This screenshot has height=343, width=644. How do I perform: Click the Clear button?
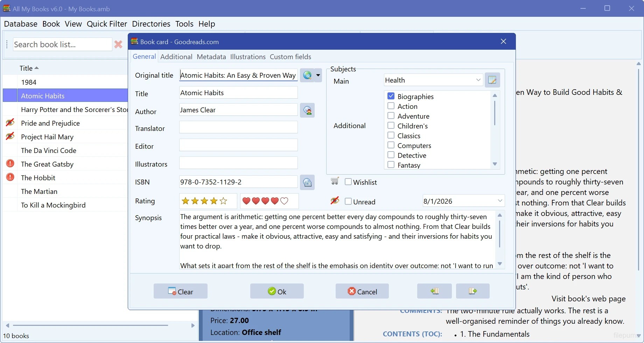181,291
